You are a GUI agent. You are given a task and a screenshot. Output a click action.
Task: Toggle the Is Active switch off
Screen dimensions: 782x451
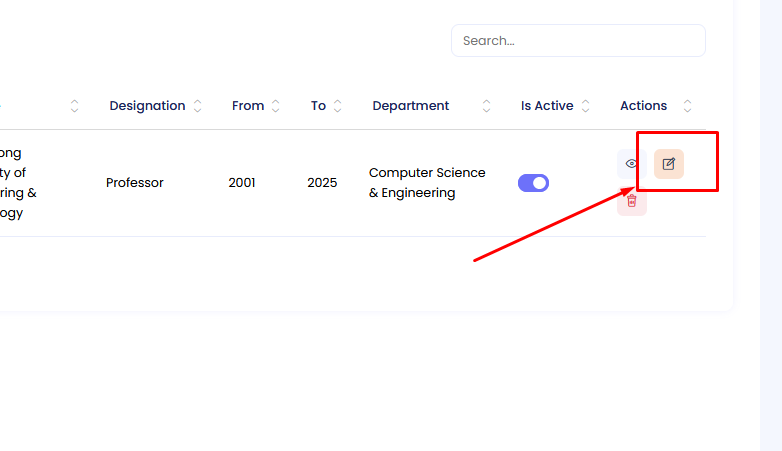[x=533, y=183]
